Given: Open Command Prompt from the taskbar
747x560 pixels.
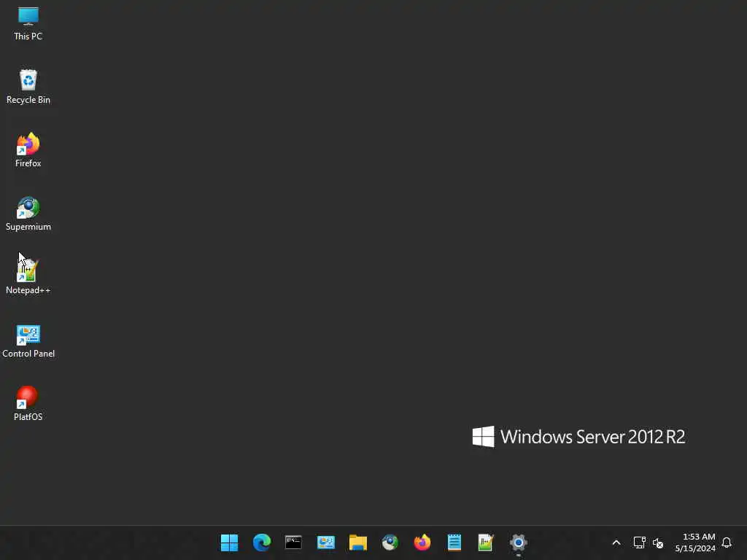Looking at the screenshot, I should (x=293, y=542).
